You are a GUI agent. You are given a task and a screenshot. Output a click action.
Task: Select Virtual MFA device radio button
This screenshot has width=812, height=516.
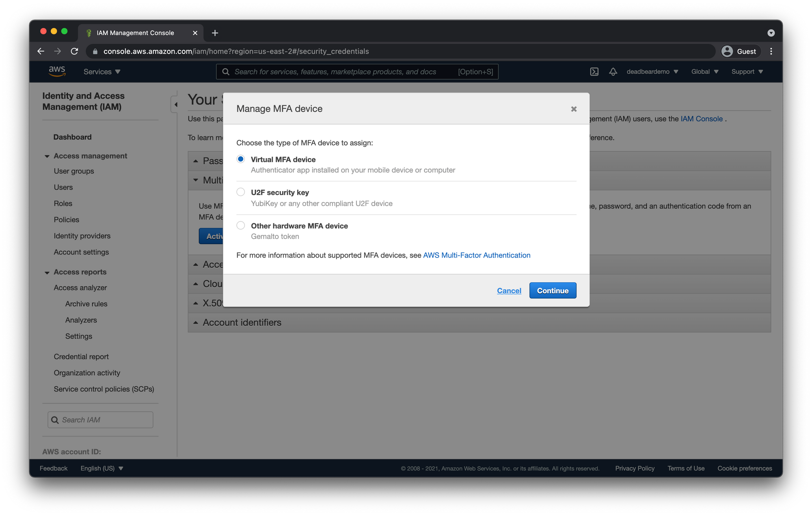[x=240, y=159]
